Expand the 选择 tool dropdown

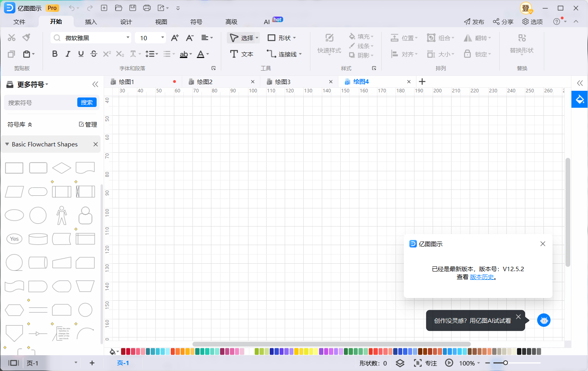click(x=257, y=38)
